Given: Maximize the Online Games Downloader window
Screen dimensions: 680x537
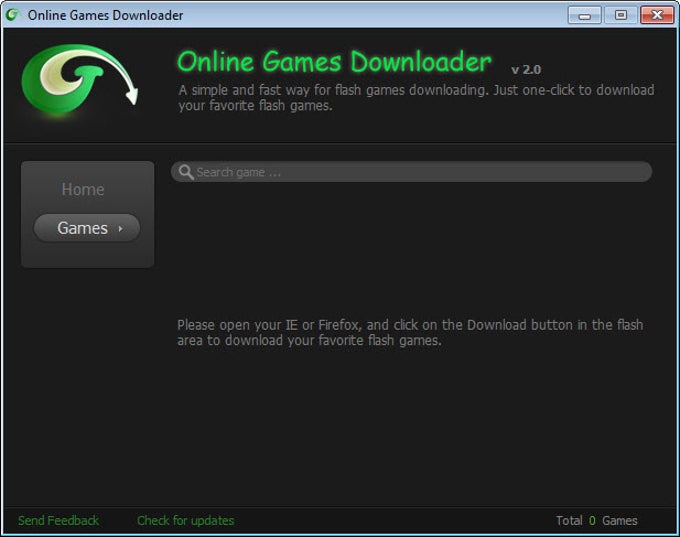Looking at the screenshot, I should [x=621, y=15].
